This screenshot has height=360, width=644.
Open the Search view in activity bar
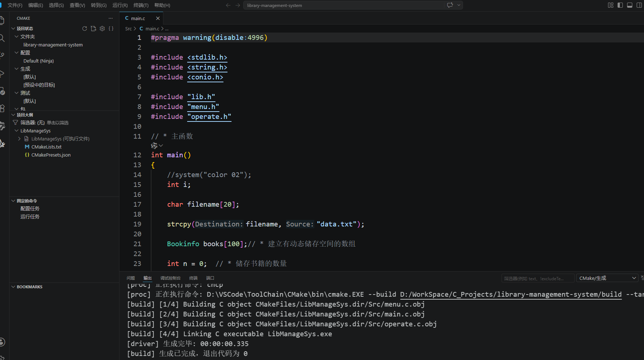2,38
